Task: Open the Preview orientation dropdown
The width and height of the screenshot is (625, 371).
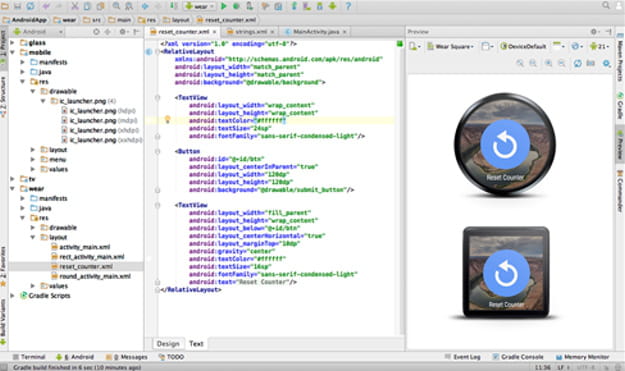Action: coord(487,47)
